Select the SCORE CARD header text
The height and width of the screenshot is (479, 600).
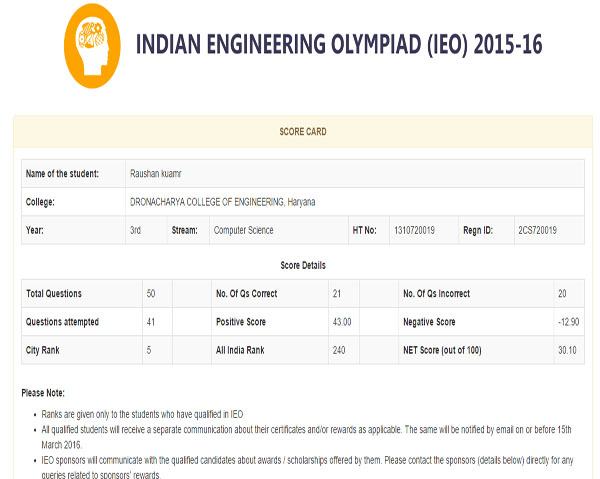tap(303, 132)
